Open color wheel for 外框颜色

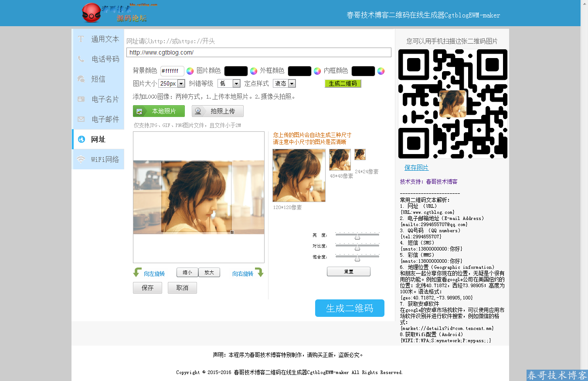click(317, 71)
